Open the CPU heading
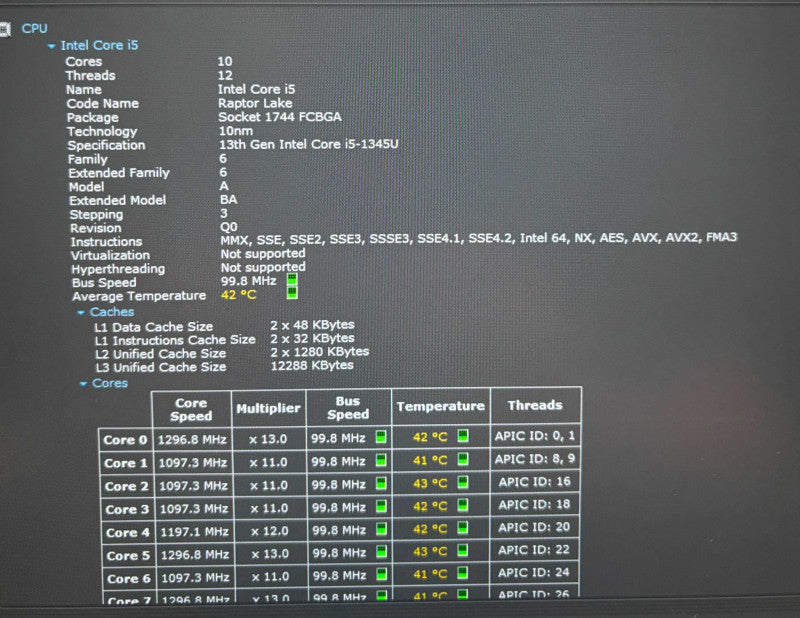Image resolution: width=800 pixels, height=618 pixels. coord(34,29)
